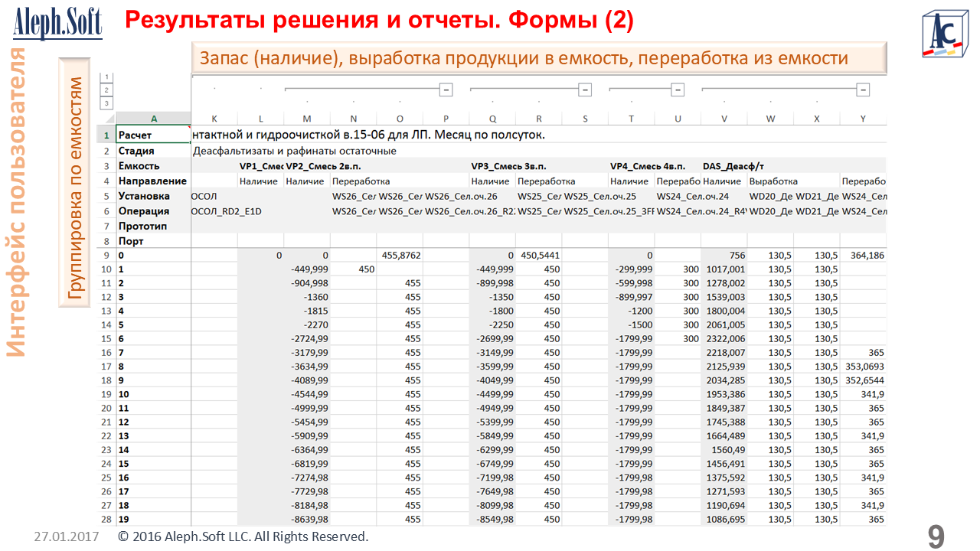The width and height of the screenshot is (980, 551).
Task: Click the 'Выработка' direction cell
Action: click(773, 181)
